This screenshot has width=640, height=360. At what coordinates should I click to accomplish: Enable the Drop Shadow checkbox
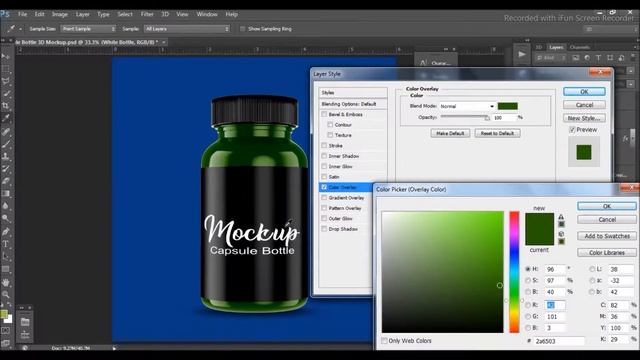tap(324, 229)
